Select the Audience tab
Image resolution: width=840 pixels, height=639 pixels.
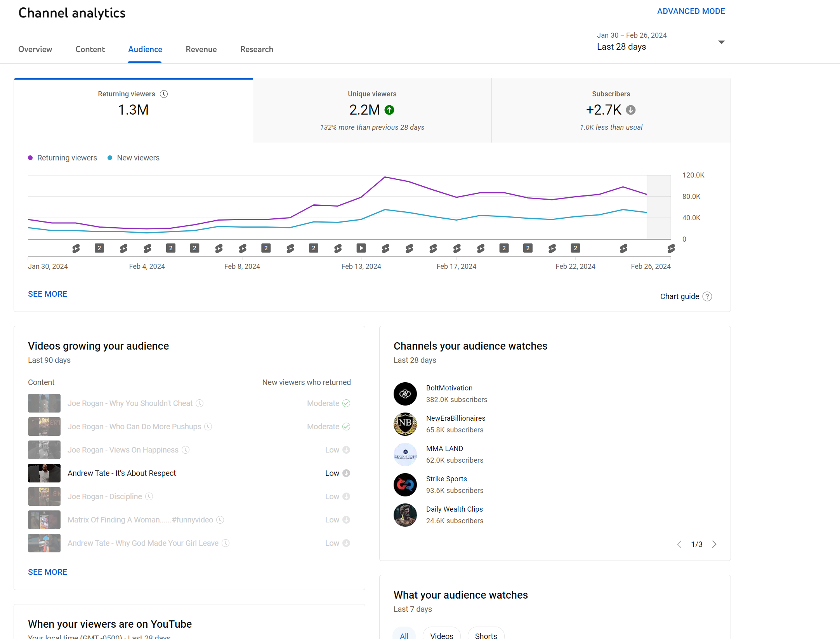145,49
